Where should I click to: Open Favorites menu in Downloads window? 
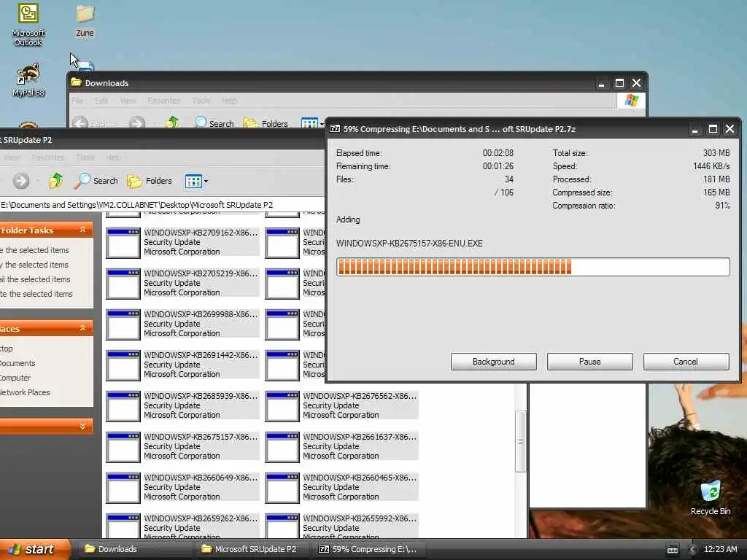click(x=164, y=101)
